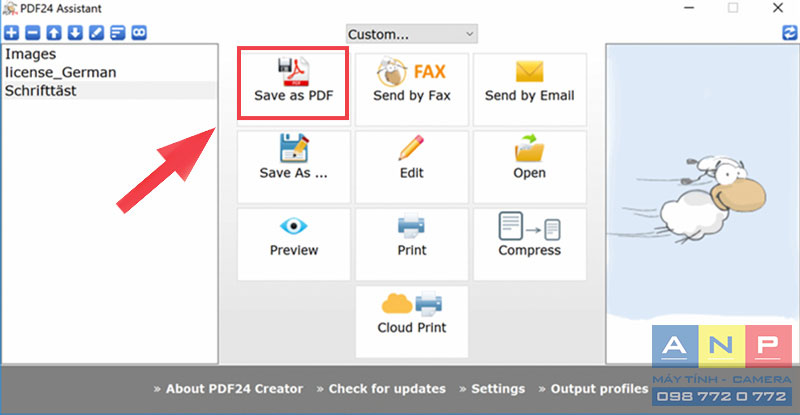Click the Send by Email tile
Screen dimensions: 800x415
pyautogui.click(x=530, y=89)
